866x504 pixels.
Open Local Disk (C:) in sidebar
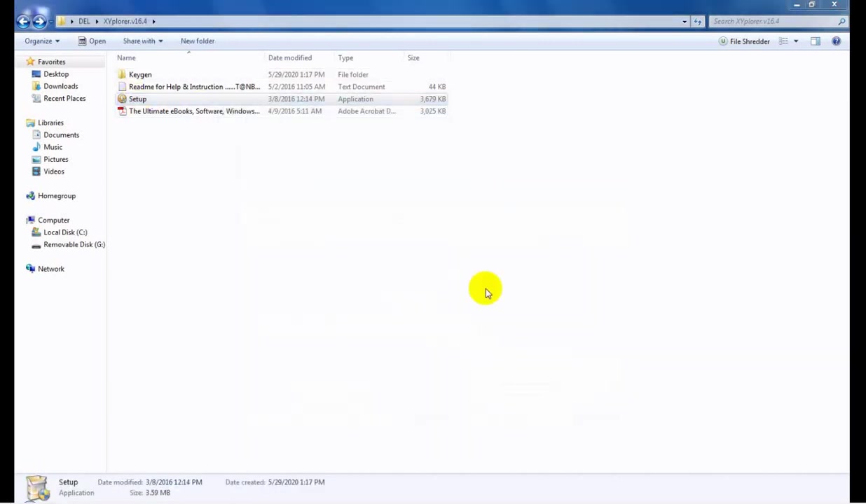65,232
